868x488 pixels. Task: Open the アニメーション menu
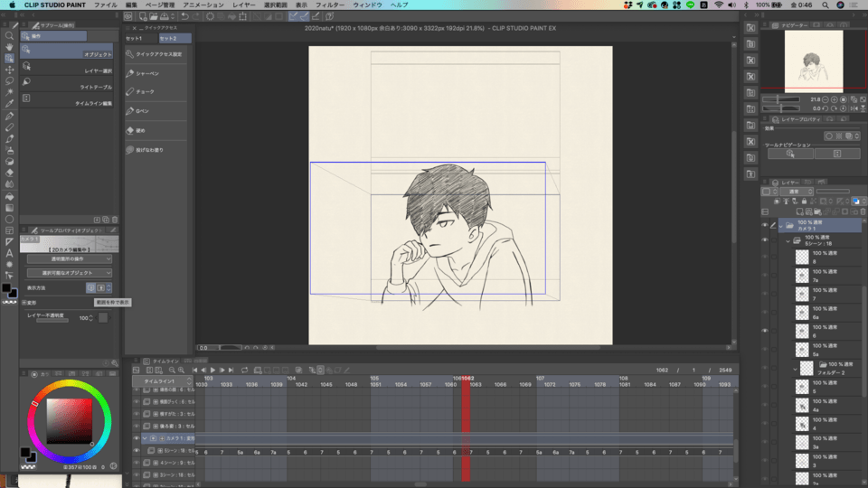coord(203,5)
